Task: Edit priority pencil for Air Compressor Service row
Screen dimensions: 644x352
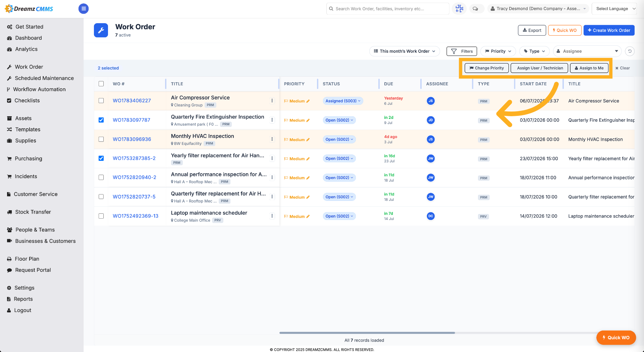Action: (308, 101)
